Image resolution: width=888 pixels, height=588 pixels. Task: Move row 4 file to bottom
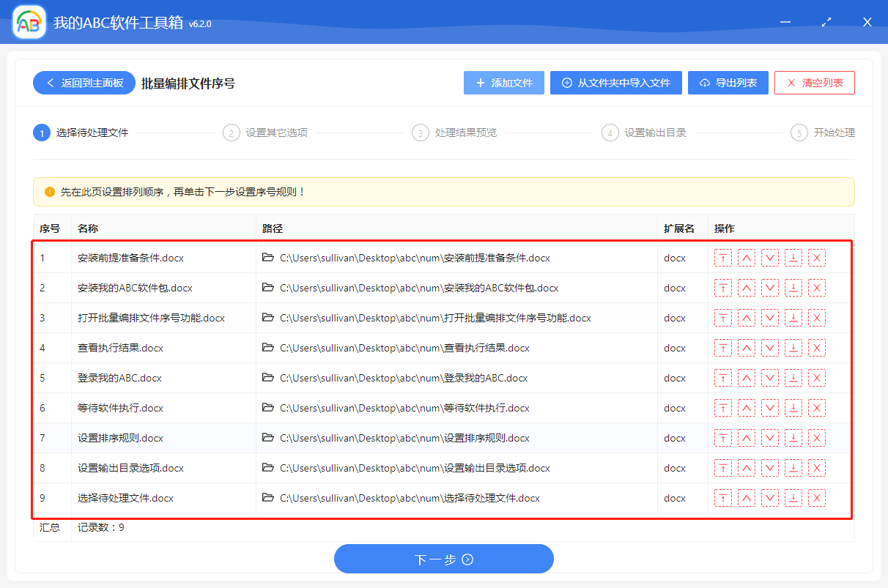793,348
